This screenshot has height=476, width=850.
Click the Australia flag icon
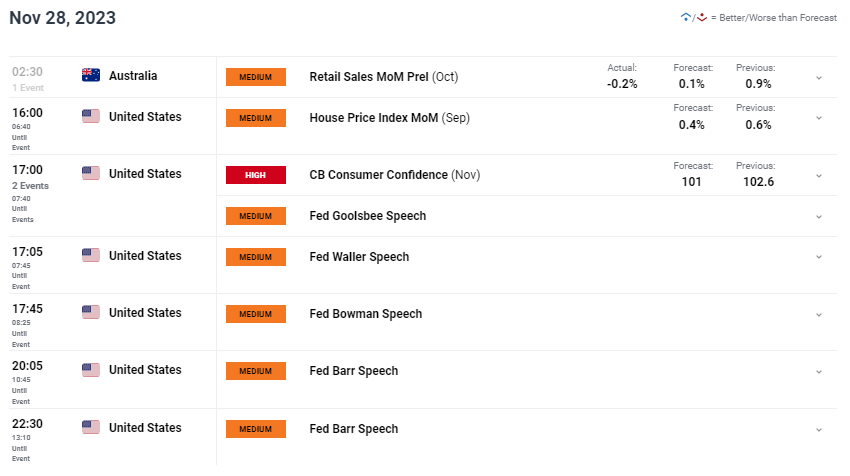coord(91,75)
